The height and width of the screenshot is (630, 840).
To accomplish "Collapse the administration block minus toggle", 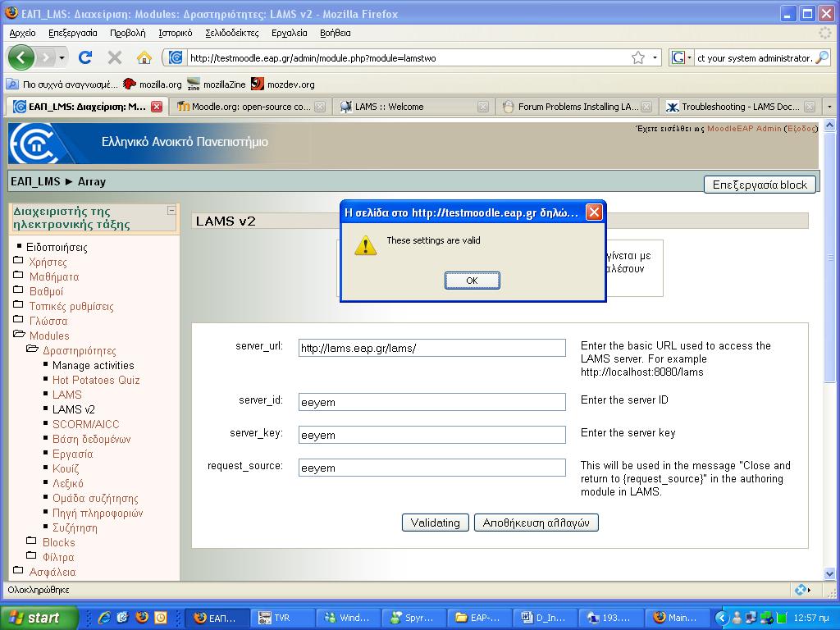I will coord(171,211).
